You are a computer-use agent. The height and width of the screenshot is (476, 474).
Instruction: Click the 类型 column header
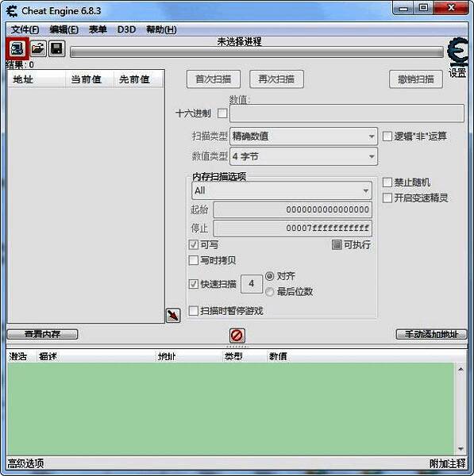coord(244,356)
